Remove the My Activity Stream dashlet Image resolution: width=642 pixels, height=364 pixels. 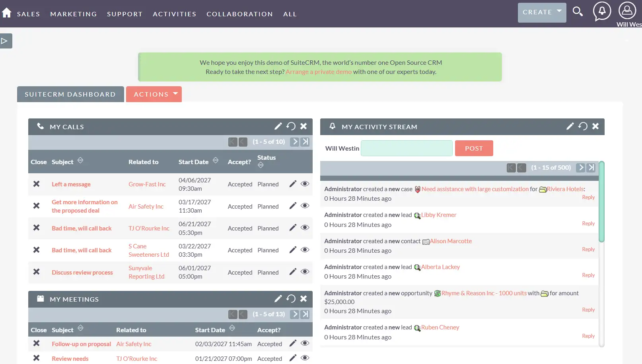click(595, 126)
